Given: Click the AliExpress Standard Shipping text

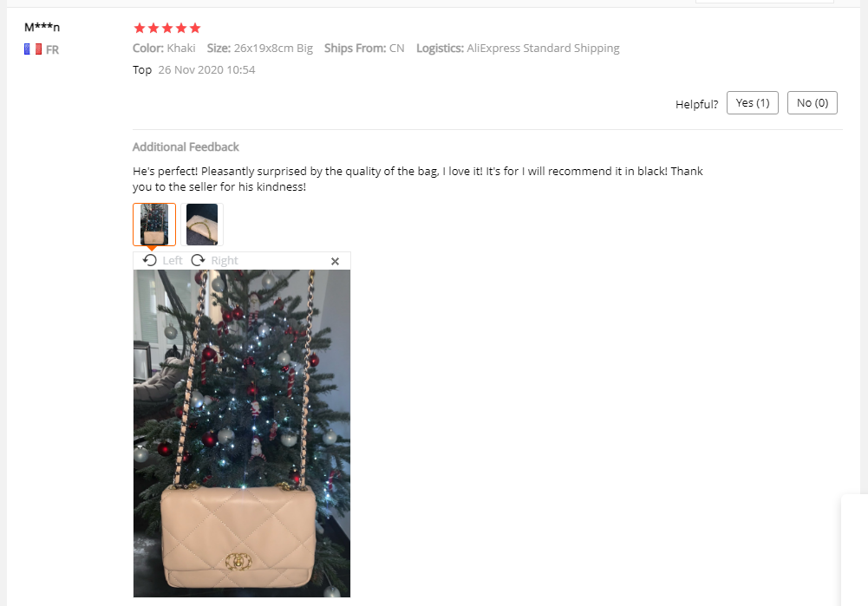Looking at the screenshot, I should point(543,49).
